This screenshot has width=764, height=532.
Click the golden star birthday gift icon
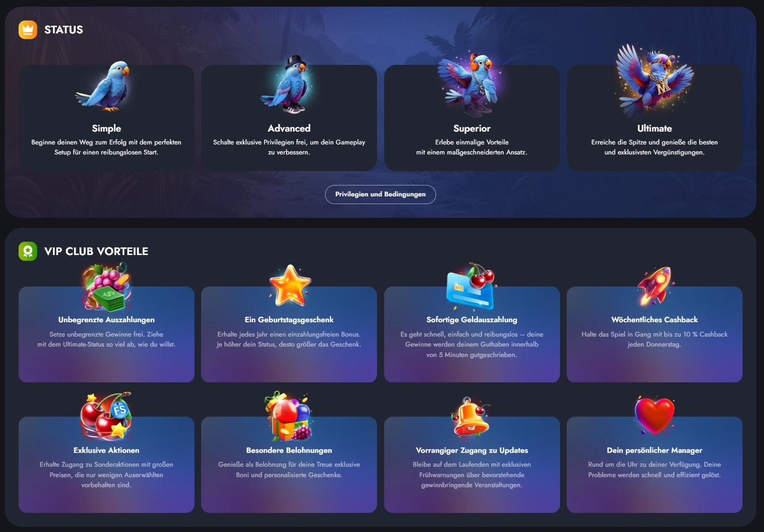tap(290, 286)
